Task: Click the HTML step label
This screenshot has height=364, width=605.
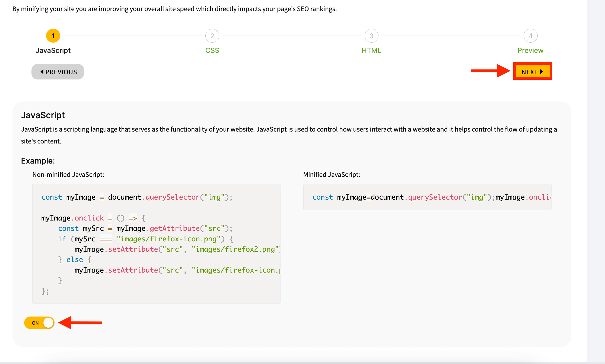Action: pos(371,50)
